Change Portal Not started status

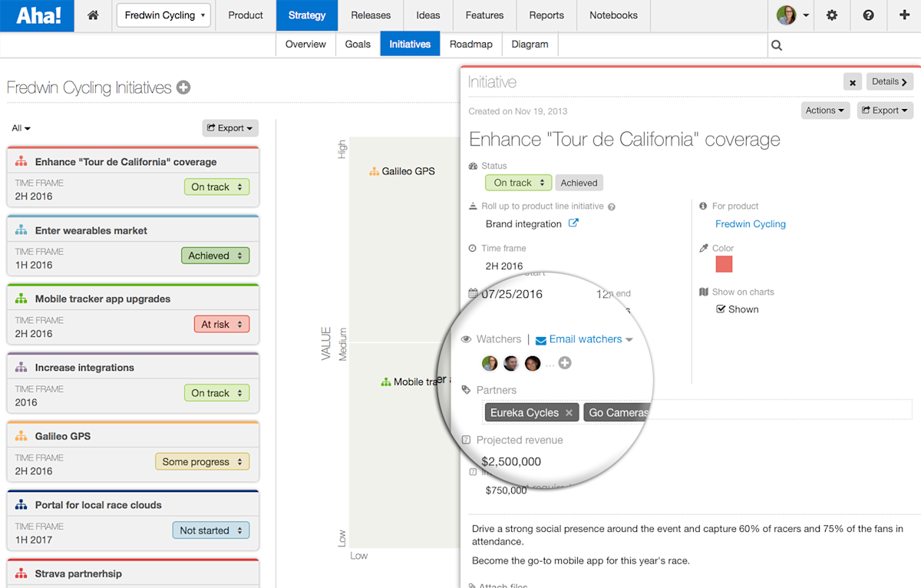[x=210, y=530]
